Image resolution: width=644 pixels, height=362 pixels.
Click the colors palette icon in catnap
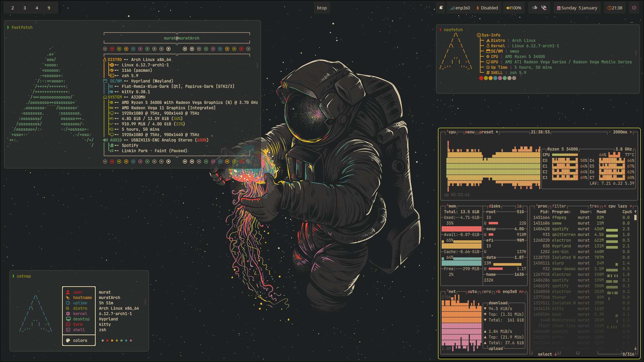click(x=68, y=341)
